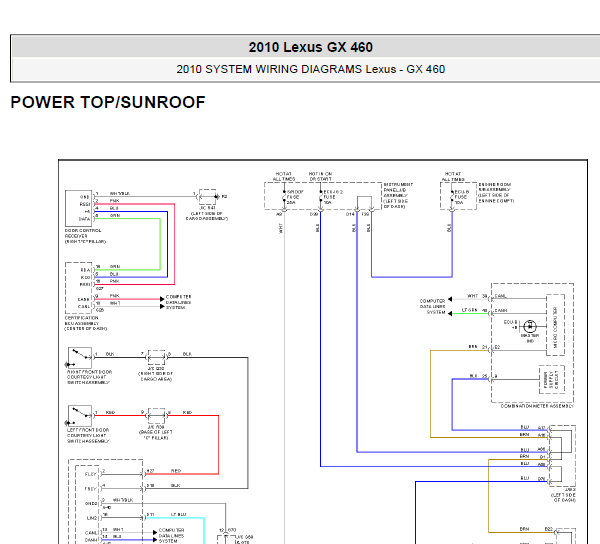Click the left front door switch symbol

tap(80, 416)
